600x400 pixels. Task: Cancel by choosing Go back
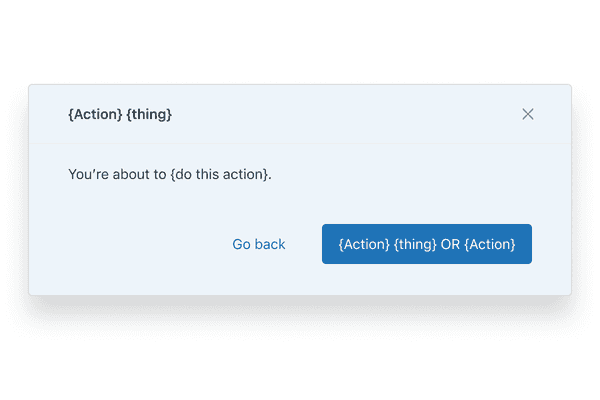click(259, 244)
